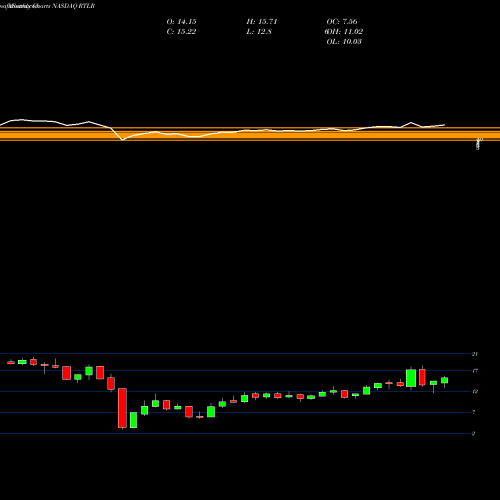Click the 12 price axis label
This screenshot has height=500, width=500.
[475, 392]
